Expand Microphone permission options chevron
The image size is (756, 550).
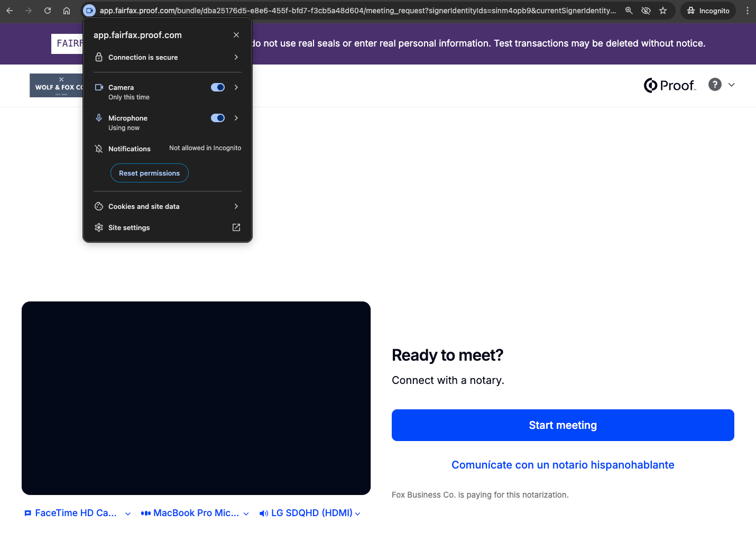pos(236,118)
